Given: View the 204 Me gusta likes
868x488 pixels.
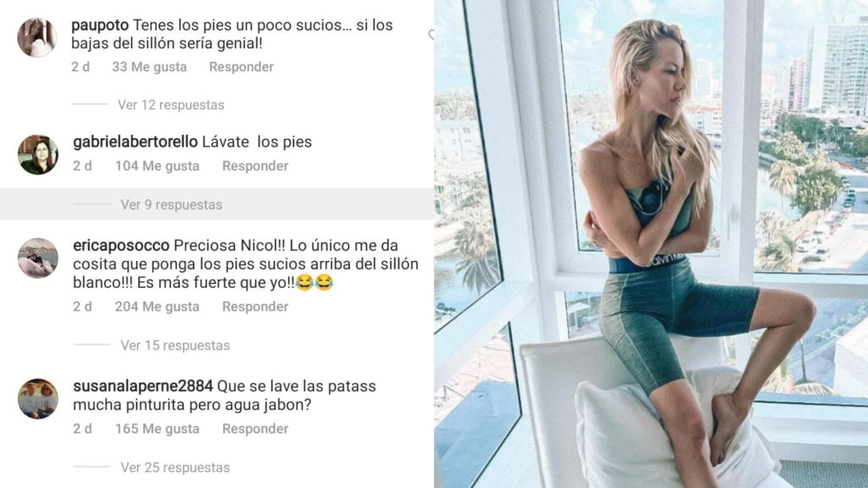Looking at the screenshot, I should pyautogui.click(x=157, y=307).
